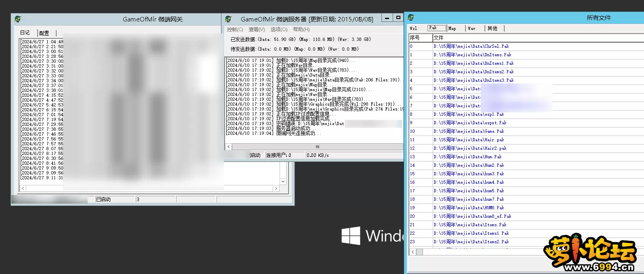Click the 连接用户: 0 status field

(x=284, y=155)
